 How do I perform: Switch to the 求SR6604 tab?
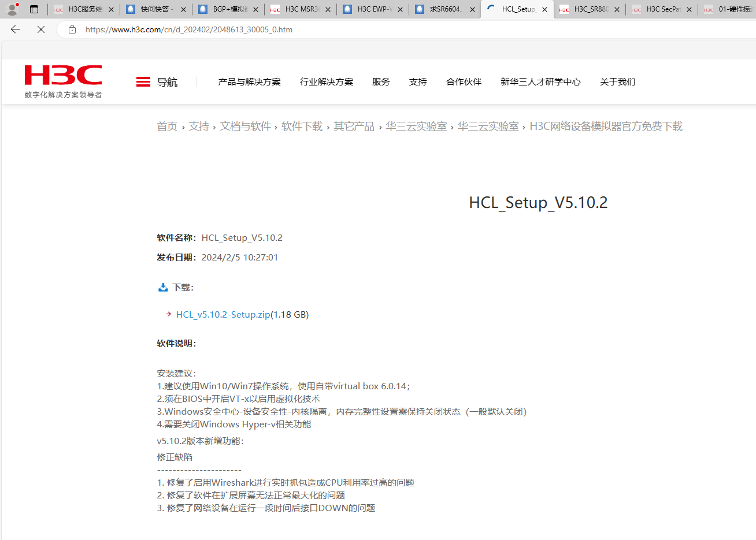pos(445,9)
